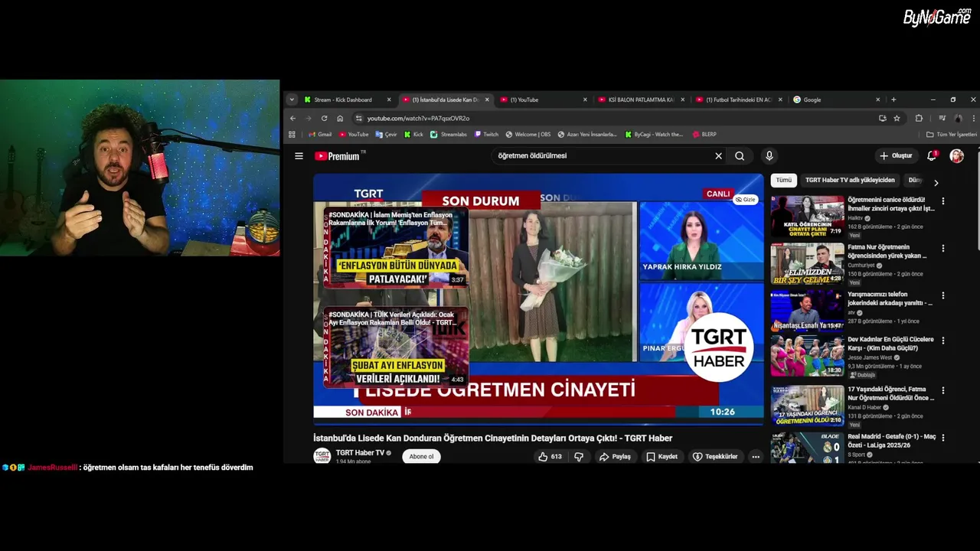980x551 pixels.
Task: Bookmark this page with the star
Action: pos(897,119)
